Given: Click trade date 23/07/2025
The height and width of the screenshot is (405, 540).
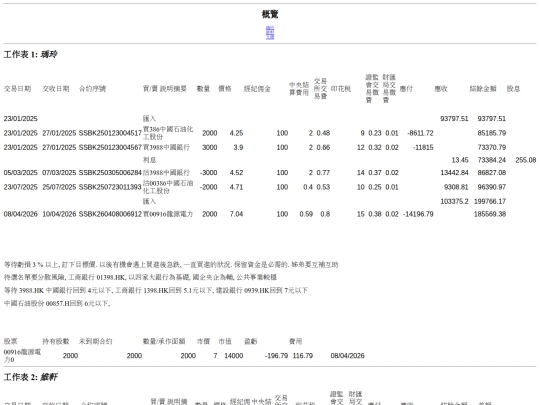Looking at the screenshot, I should coord(21,187).
